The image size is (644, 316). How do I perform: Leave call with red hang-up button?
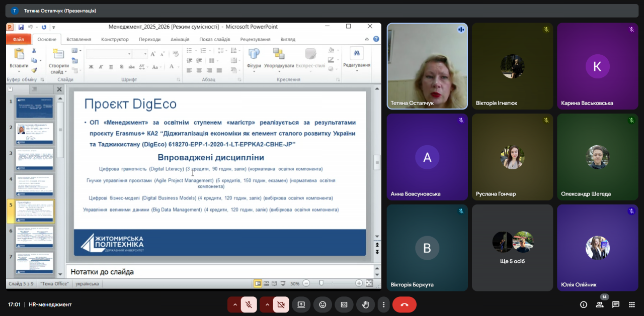coord(404,304)
